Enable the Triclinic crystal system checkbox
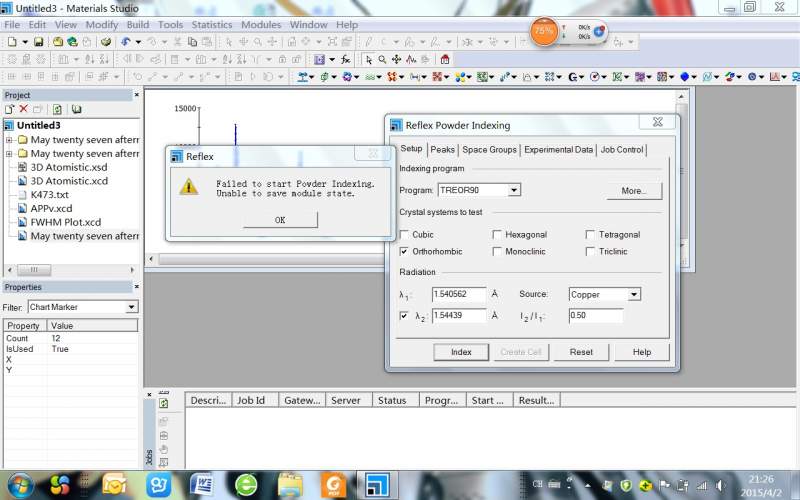 (590, 251)
